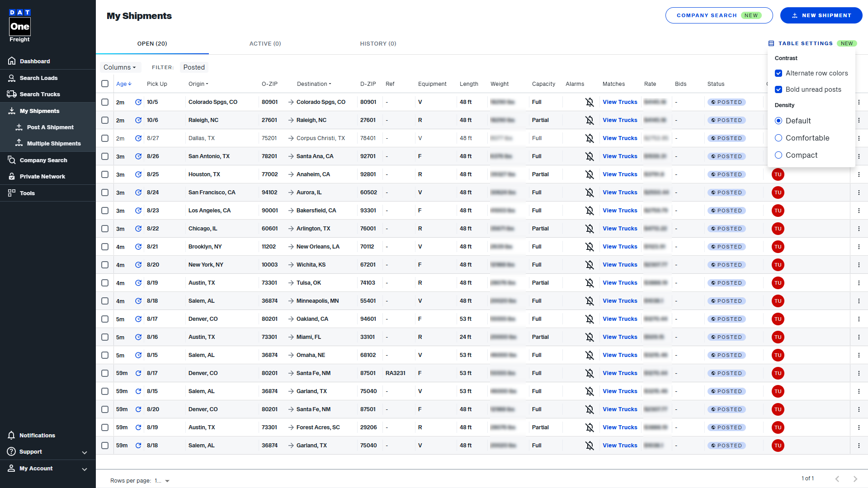The image size is (868, 488).
Task: Click POSTED status badge on Dallas row
Action: (x=726, y=138)
